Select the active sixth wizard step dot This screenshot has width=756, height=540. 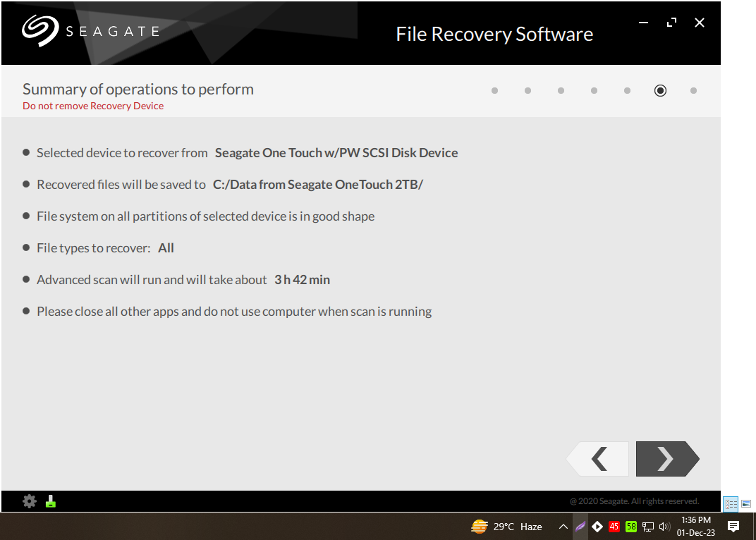click(x=661, y=91)
